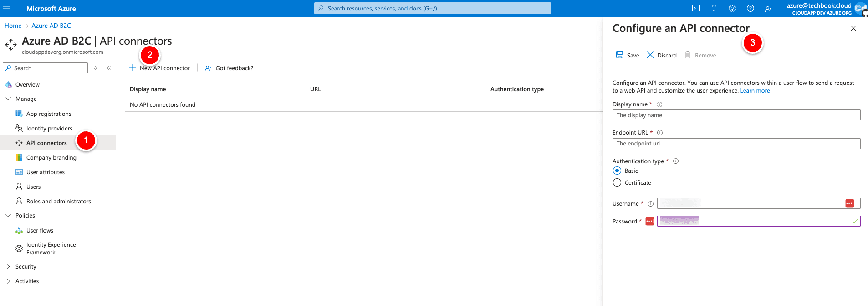Open portal settings gear icon
The height and width of the screenshot is (306, 868).
732,8
